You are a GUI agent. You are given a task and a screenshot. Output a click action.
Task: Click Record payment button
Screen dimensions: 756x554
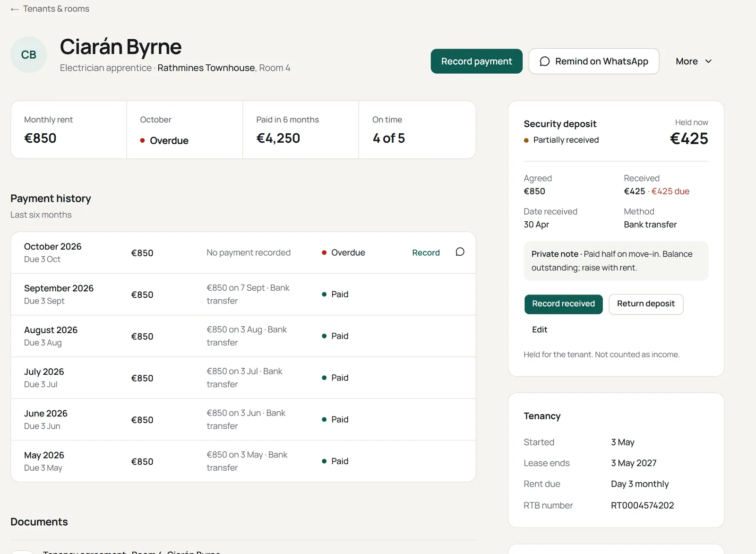[x=476, y=61]
